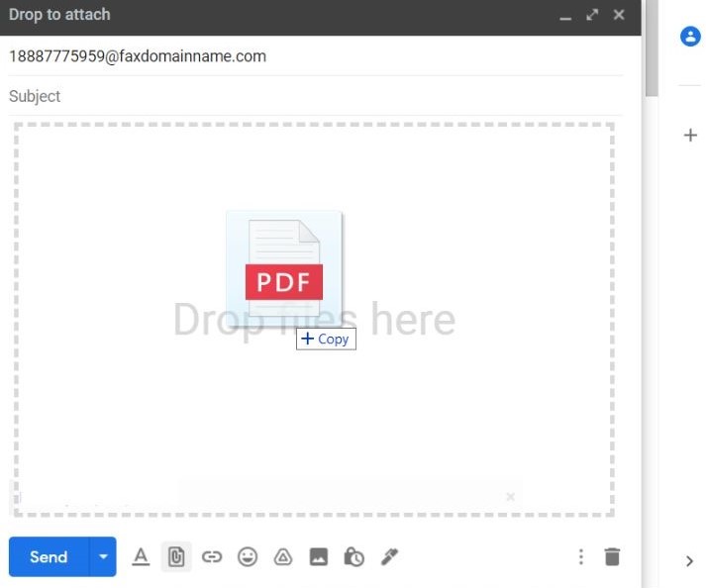The width and height of the screenshot is (706, 588).
Task: Insert a photo with the image icon
Action: coord(319,557)
